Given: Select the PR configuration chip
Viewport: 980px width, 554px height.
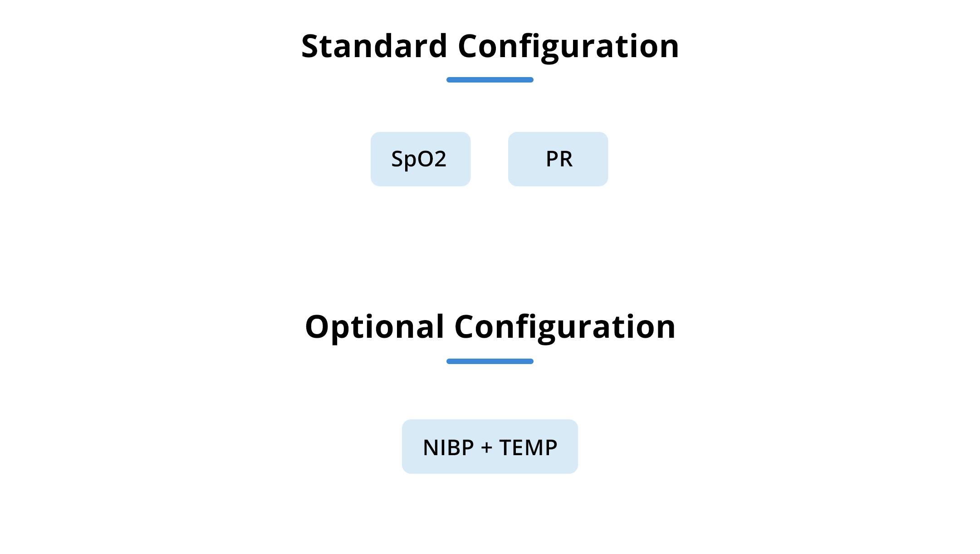Looking at the screenshot, I should tap(558, 159).
